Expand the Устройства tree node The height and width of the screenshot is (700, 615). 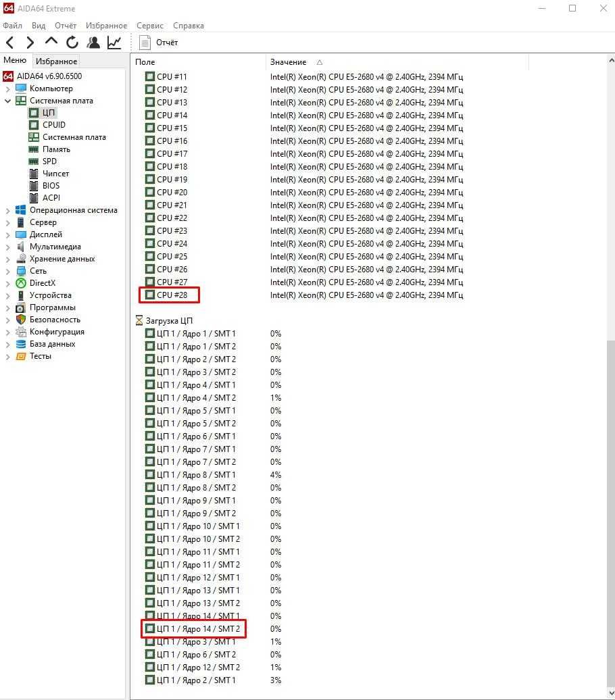(x=7, y=295)
